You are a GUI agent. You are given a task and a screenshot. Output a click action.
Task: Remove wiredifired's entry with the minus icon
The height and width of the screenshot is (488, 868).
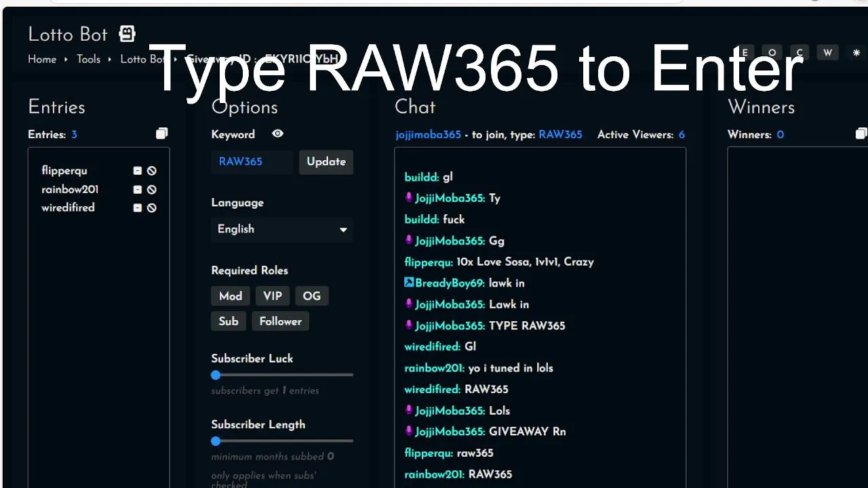138,208
